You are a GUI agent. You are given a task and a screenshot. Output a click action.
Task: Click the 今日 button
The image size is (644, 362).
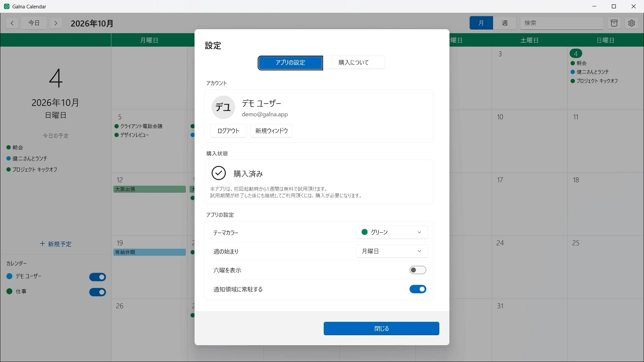point(34,23)
